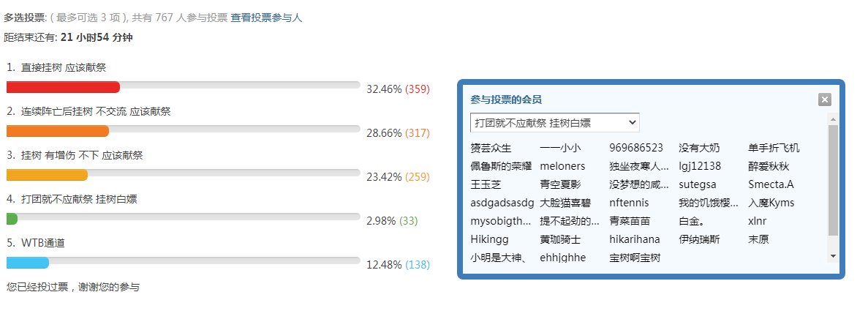This screenshot has width=868, height=311.
Task: Open member profile 单手折飞机
Action: coord(774,148)
